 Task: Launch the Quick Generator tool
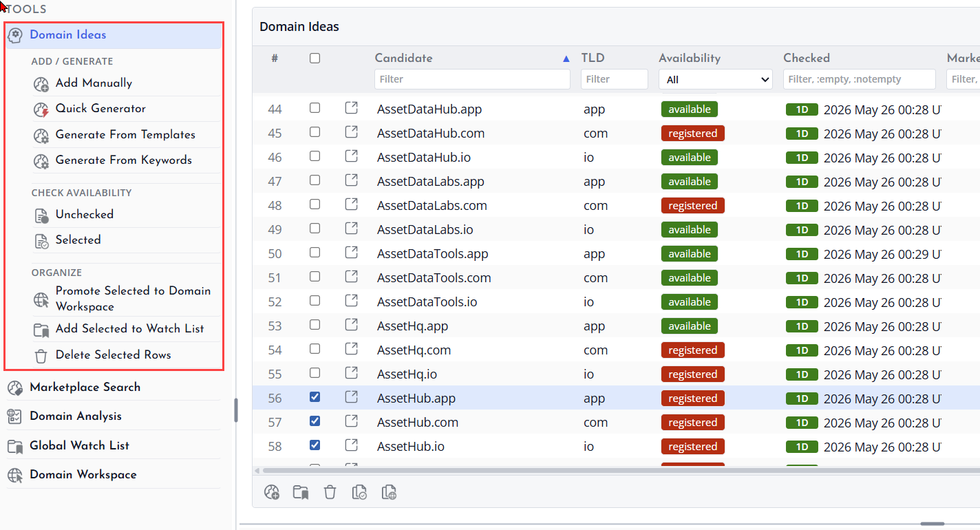click(100, 109)
